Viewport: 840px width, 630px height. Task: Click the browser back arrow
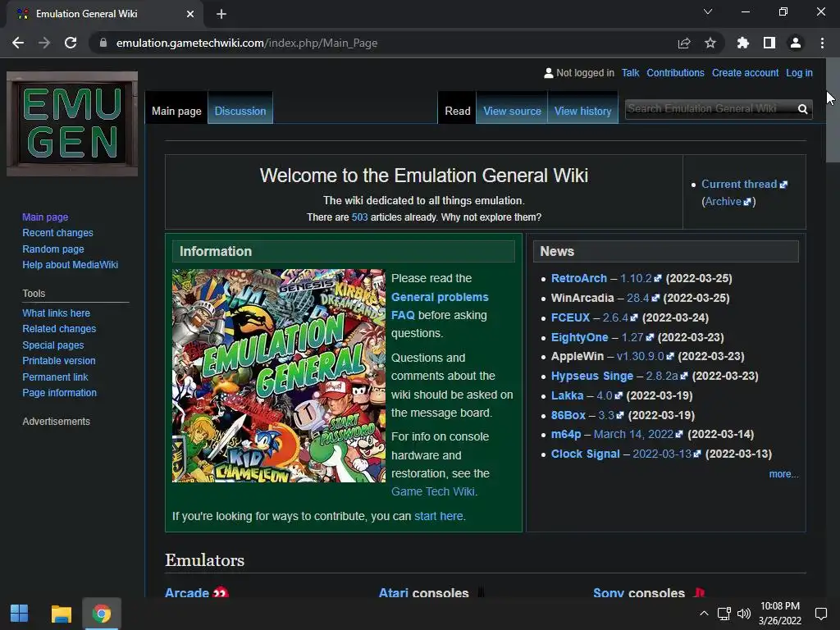18,43
